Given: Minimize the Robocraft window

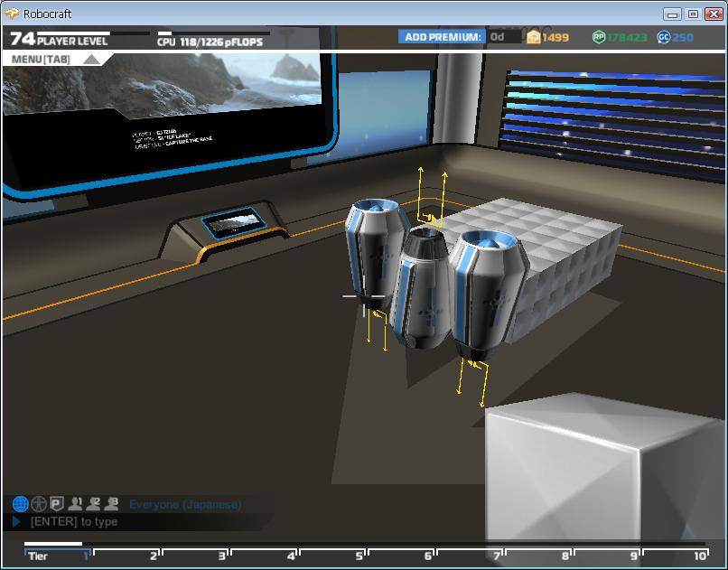Looking at the screenshot, I should click(x=672, y=14).
